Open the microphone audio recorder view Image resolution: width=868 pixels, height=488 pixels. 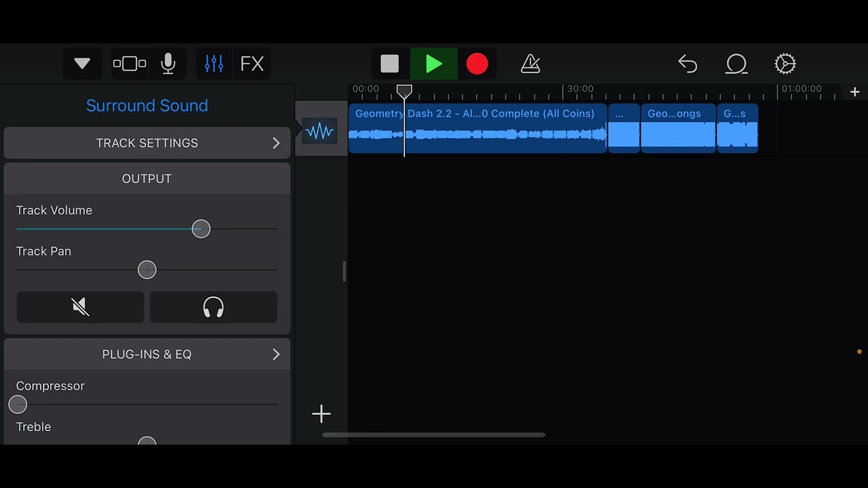pos(168,64)
